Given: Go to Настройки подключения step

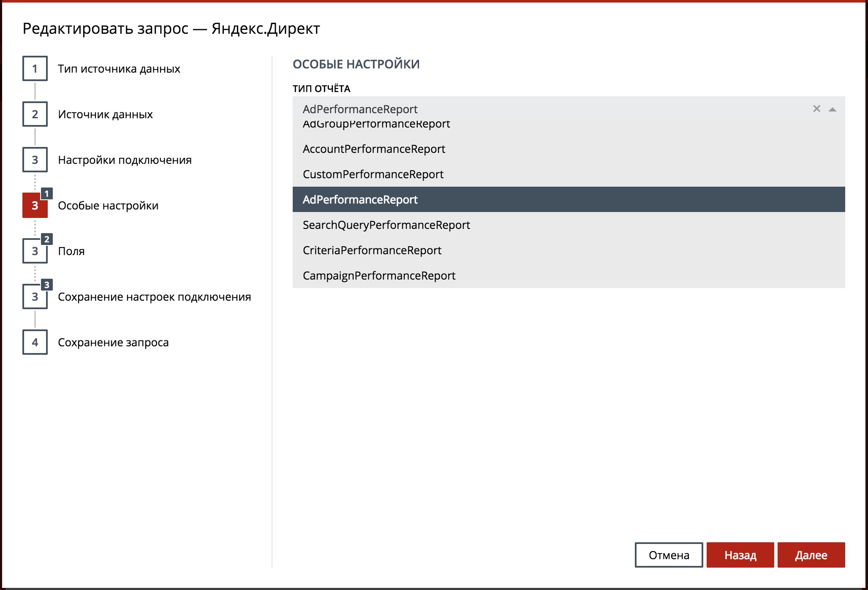Looking at the screenshot, I should (x=125, y=160).
